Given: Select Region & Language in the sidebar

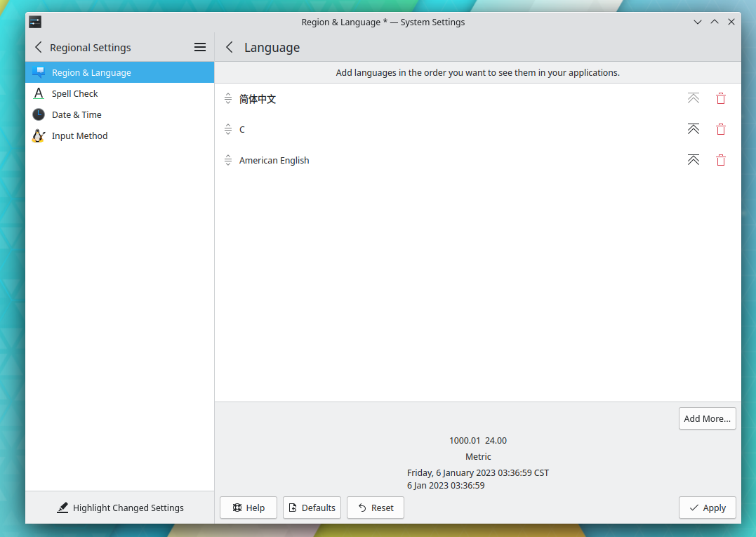Looking at the screenshot, I should coord(91,72).
